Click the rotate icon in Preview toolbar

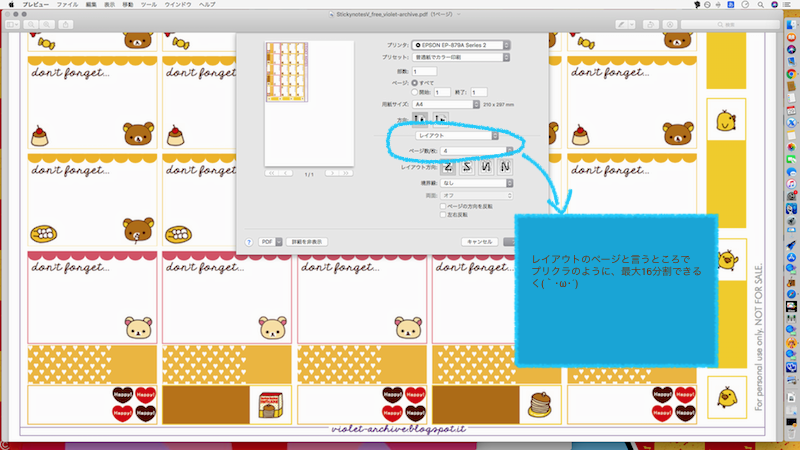point(651,24)
